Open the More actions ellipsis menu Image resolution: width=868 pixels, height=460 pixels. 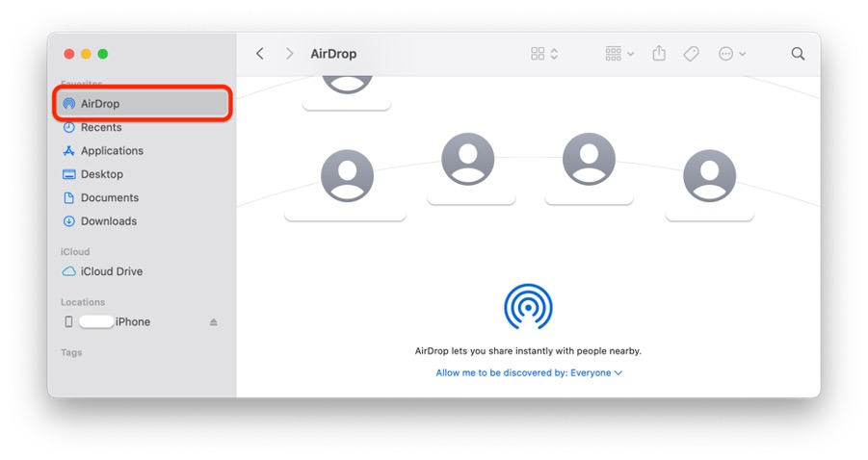point(732,54)
